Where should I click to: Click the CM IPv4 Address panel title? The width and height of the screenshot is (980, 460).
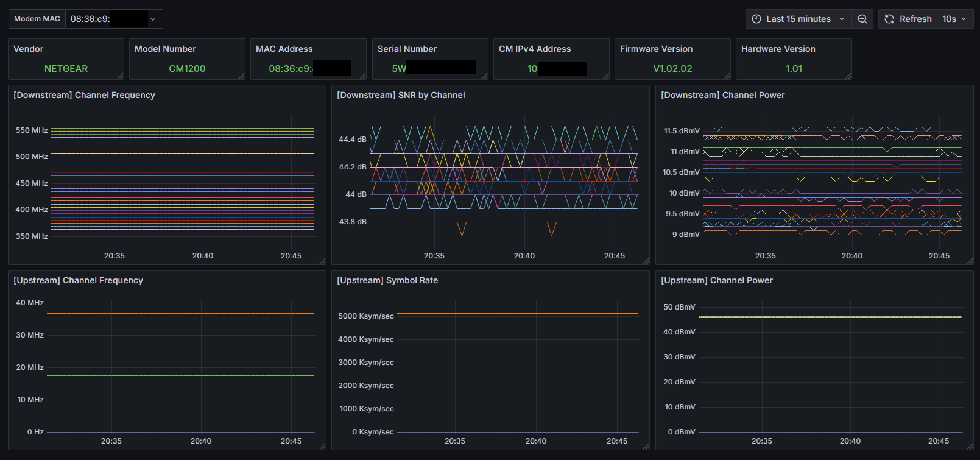[x=535, y=49]
